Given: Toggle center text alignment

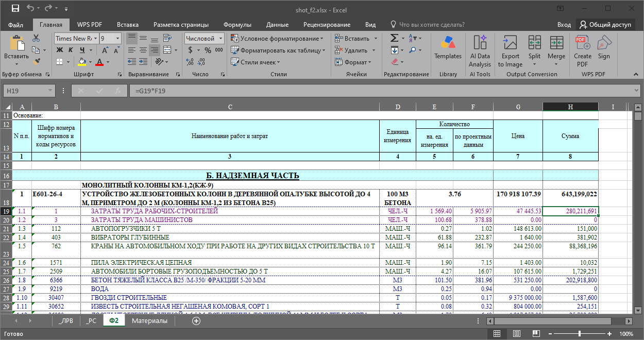Looking at the screenshot, I should click(x=143, y=50).
